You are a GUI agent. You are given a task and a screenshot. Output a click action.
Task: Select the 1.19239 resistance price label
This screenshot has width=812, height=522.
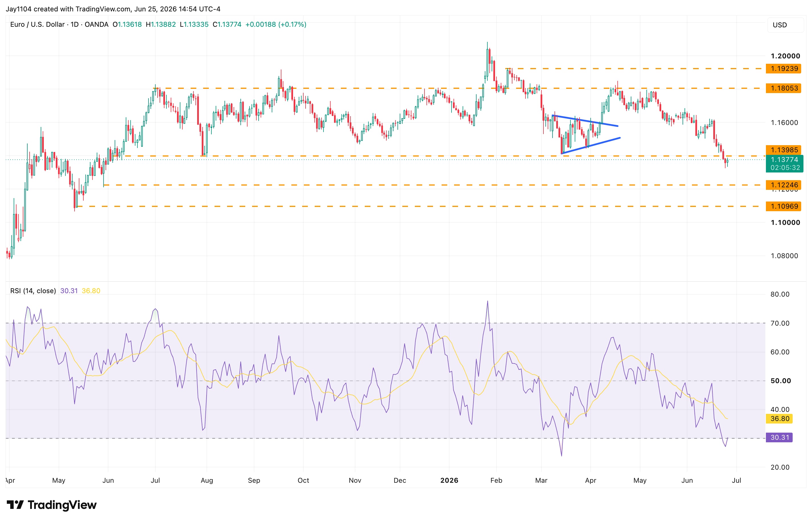[783, 69]
